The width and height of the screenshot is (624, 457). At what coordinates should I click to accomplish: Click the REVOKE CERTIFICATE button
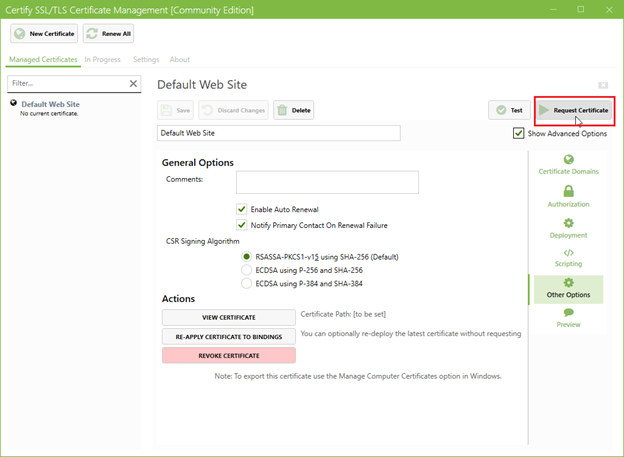[x=229, y=355]
